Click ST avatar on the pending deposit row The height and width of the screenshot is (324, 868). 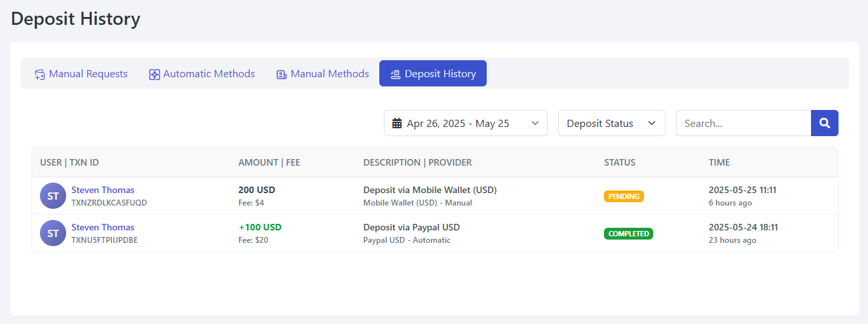pyautogui.click(x=53, y=196)
